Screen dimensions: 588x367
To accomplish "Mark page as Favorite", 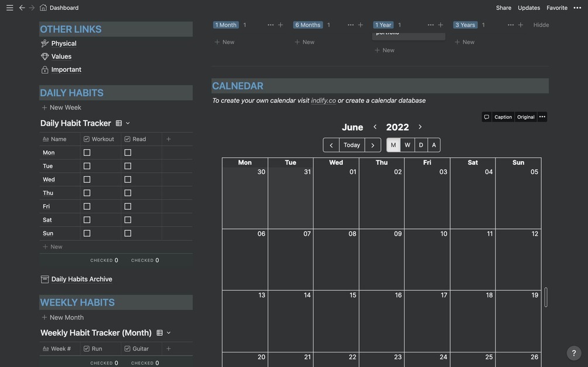I will (x=557, y=8).
